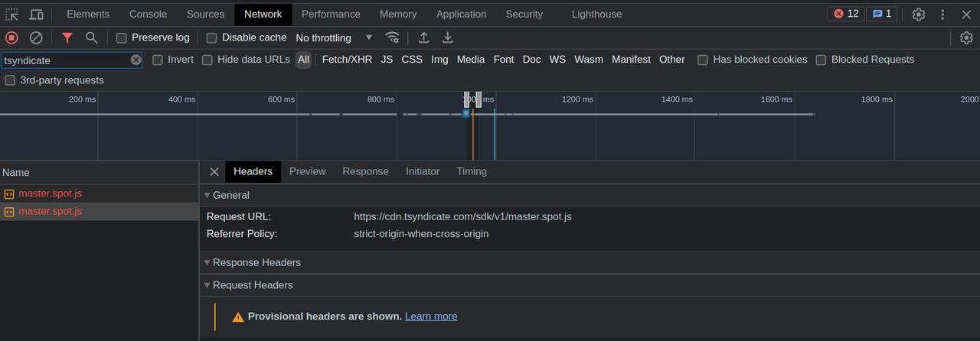This screenshot has width=980, height=341.
Task: Click the Name column header
Action: pyautogui.click(x=100, y=173)
